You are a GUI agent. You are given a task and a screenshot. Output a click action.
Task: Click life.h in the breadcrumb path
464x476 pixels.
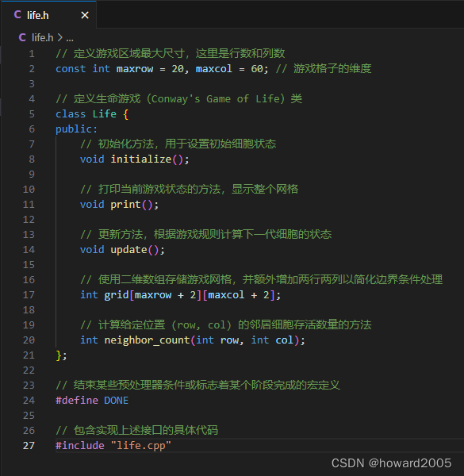pos(43,37)
